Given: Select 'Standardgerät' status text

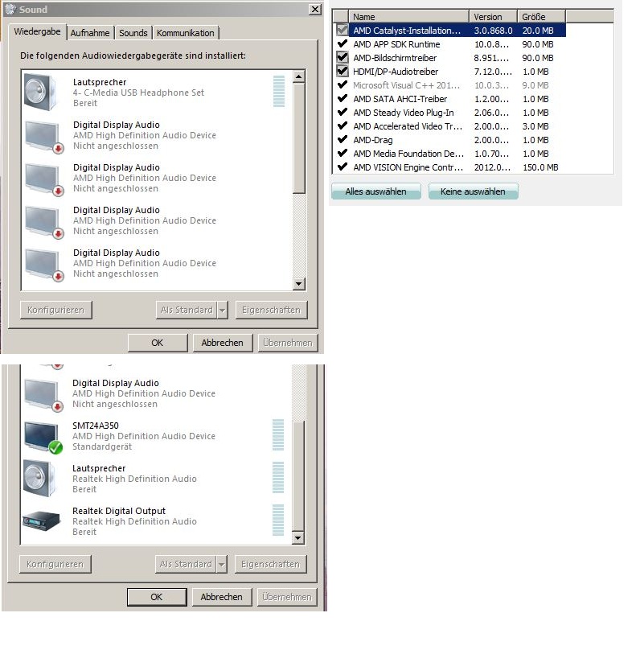Looking at the screenshot, I should [x=102, y=446].
